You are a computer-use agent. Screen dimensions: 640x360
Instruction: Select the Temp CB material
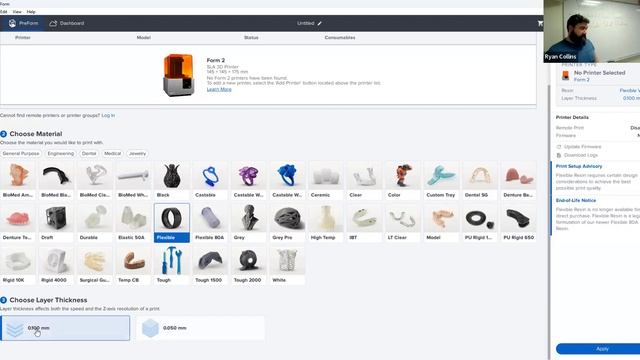point(133,265)
